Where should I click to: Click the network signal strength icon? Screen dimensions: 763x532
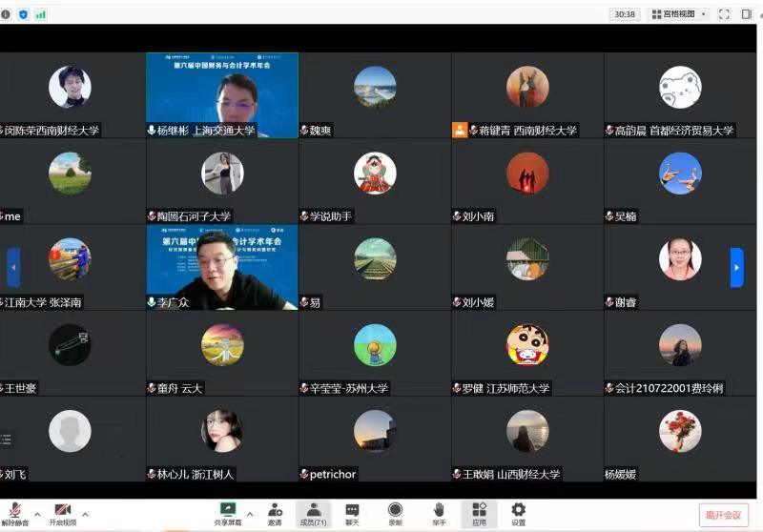coord(40,14)
